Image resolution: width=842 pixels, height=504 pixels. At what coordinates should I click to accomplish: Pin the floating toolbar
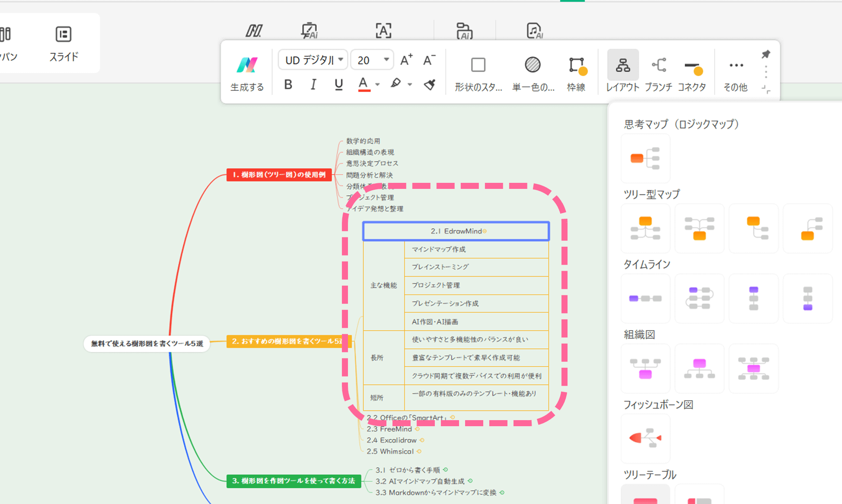tap(766, 54)
